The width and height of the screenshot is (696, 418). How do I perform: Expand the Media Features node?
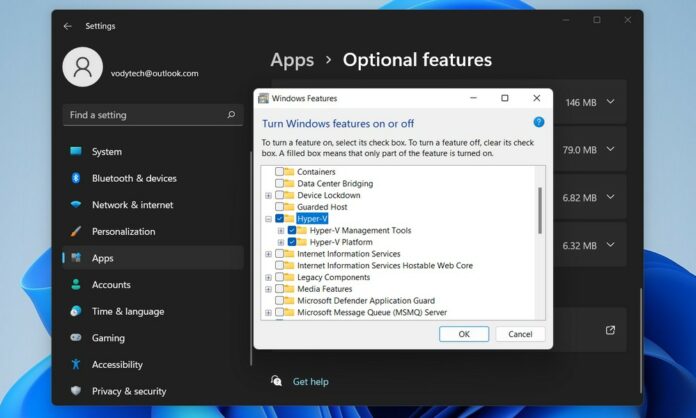point(268,289)
